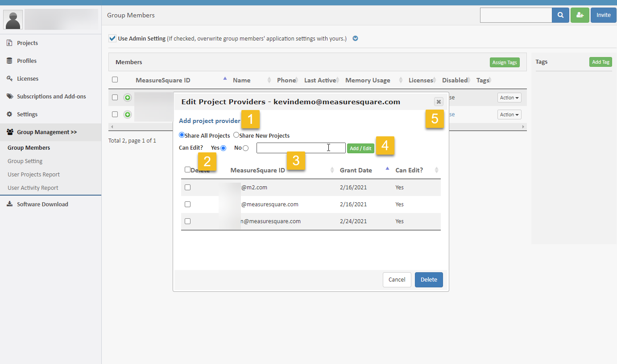Image resolution: width=617 pixels, height=364 pixels.
Task: Sort Members table by MeasureSquare ID arrow
Action: (x=225, y=79)
